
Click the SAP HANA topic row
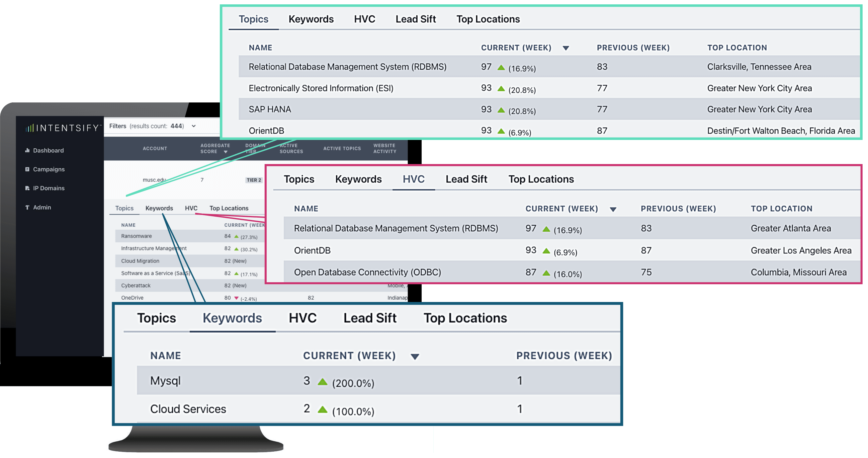(270, 109)
